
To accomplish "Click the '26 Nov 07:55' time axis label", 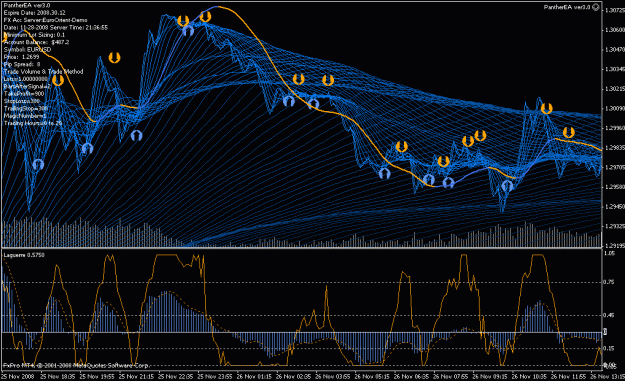I will (451, 377).
